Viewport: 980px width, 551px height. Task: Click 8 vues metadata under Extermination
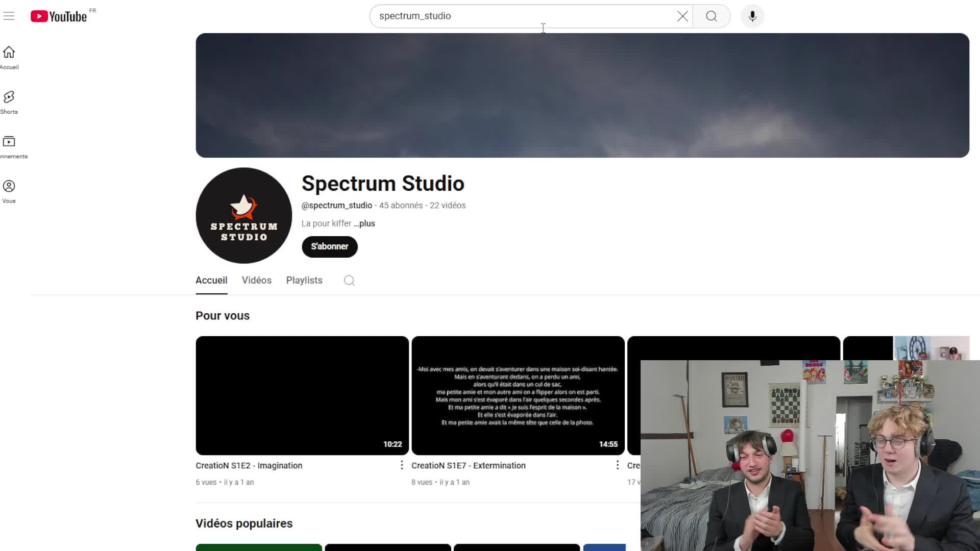(x=422, y=482)
